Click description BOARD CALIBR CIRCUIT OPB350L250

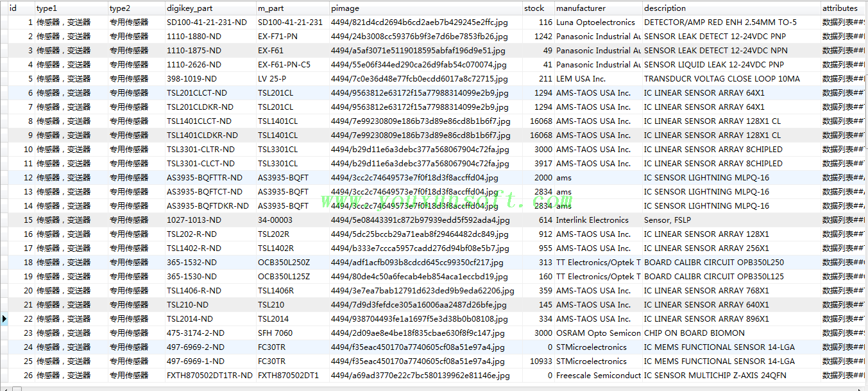(731, 263)
